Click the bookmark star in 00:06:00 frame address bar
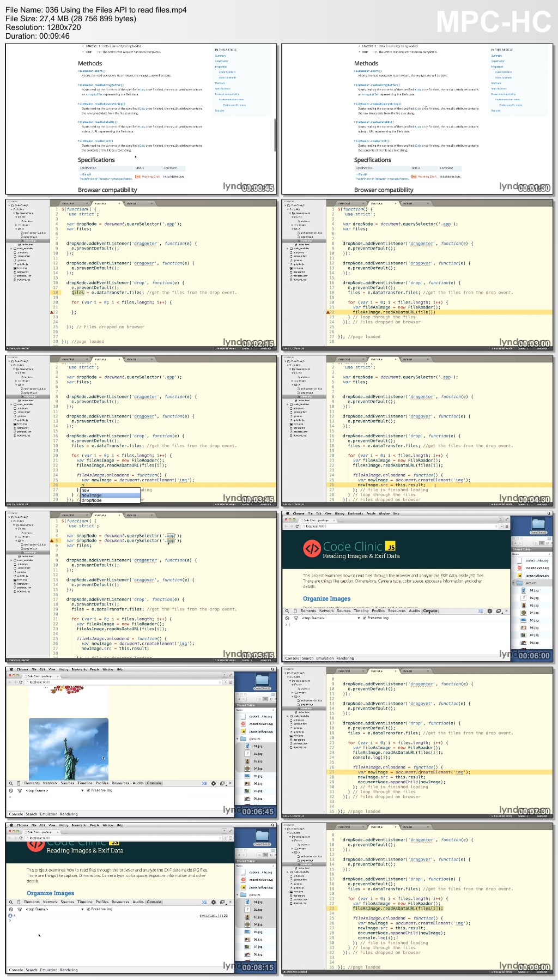The width and height of the screenshot is (558, 980). click(x=496, y=527)
